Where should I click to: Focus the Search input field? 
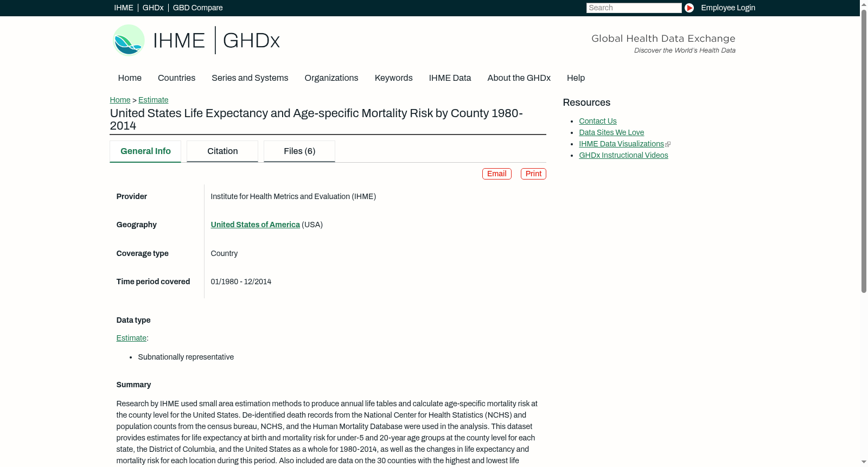pyautogui.click(x=634, y=8)
